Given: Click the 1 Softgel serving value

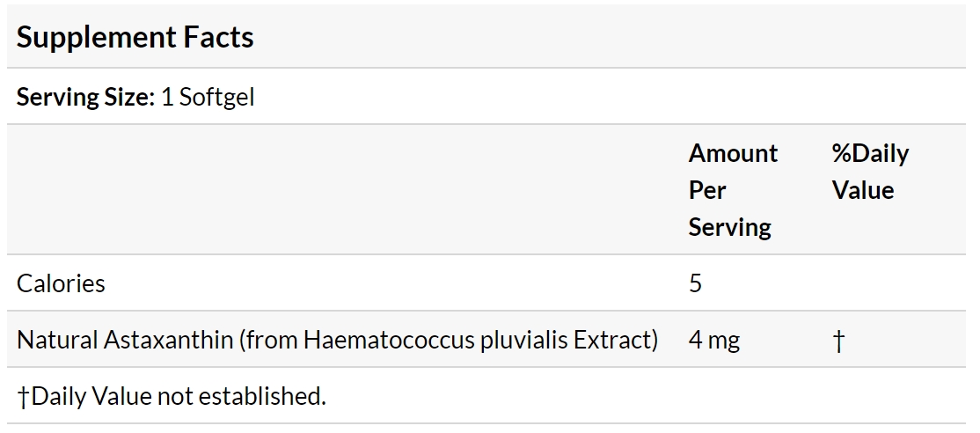Looking at the screenshot, I should click(x=208, y=98).
